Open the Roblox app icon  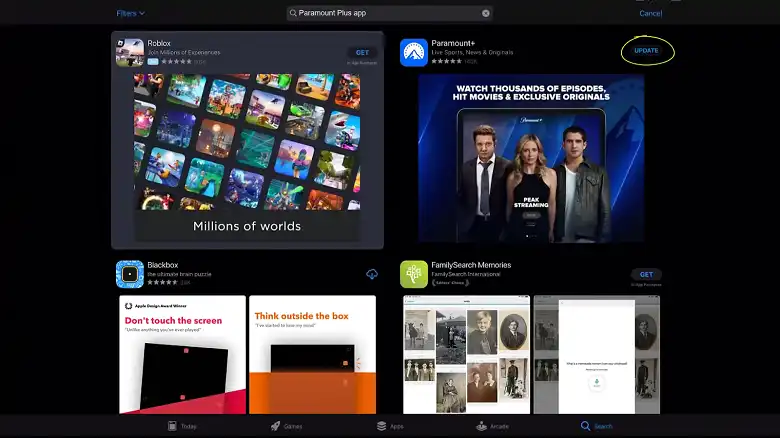(130, 52)
